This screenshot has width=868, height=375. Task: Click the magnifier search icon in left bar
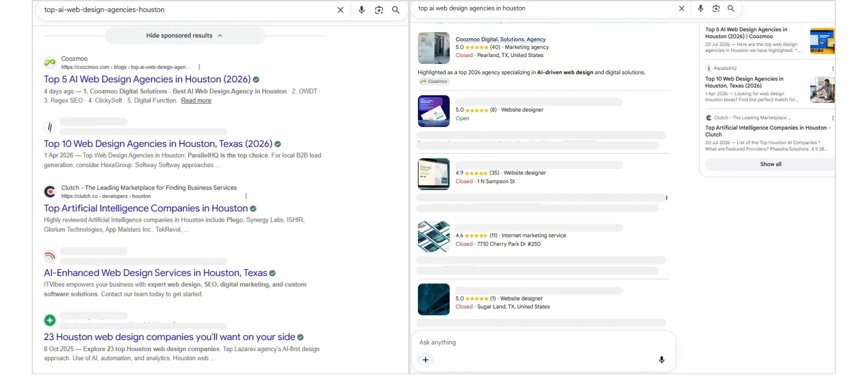click(x=396, y=10)
